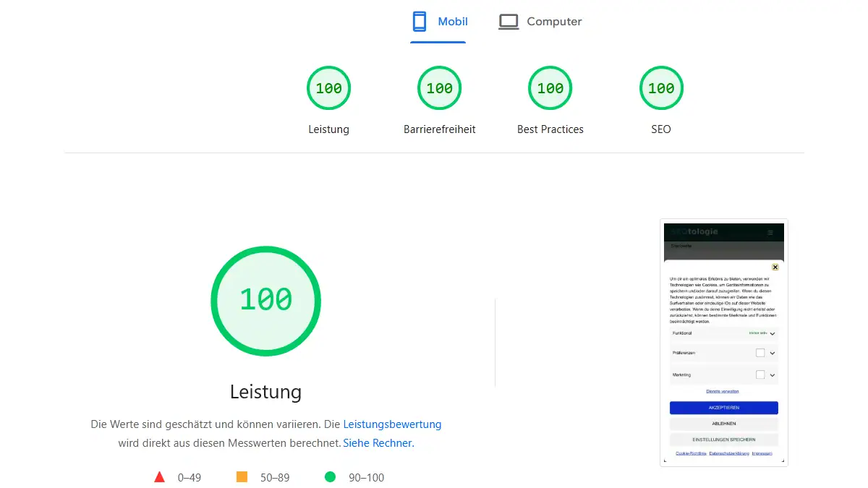Click the Computer laptop icon
This screenshot has height=488, width=868.
click(509, 21)
